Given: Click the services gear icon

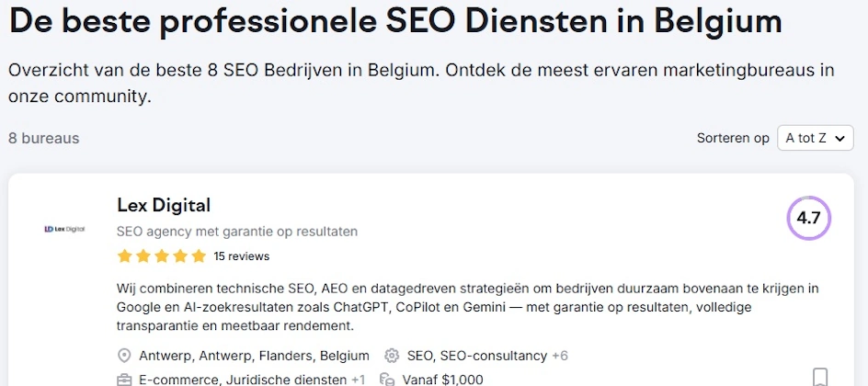Looking at the screenshot, I should (392, 356).
